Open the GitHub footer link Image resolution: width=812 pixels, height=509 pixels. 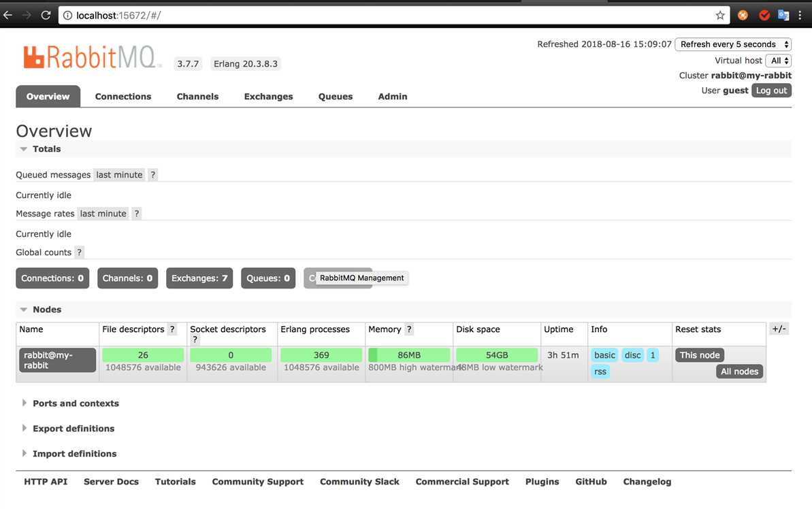[x=591, y=482]
